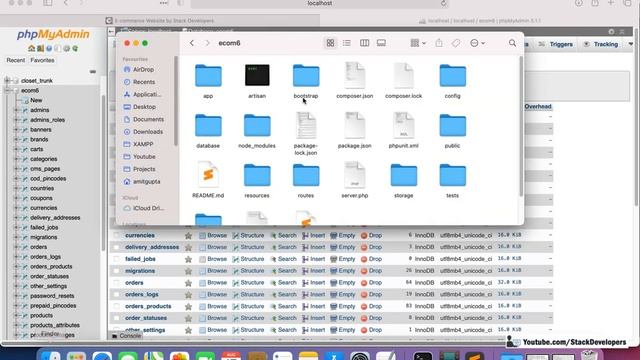Expand closet_trunk database tree node
Screen dimensions: 640x360
click(7, 80)
